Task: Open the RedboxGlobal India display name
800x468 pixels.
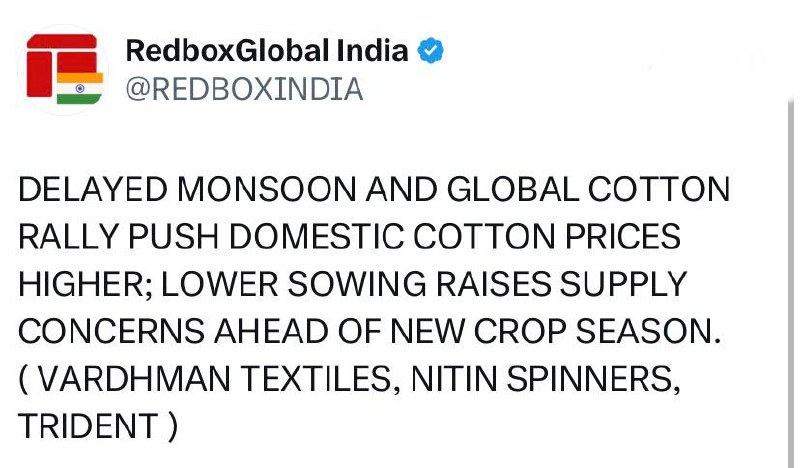Action: click(x=267, y=51)
